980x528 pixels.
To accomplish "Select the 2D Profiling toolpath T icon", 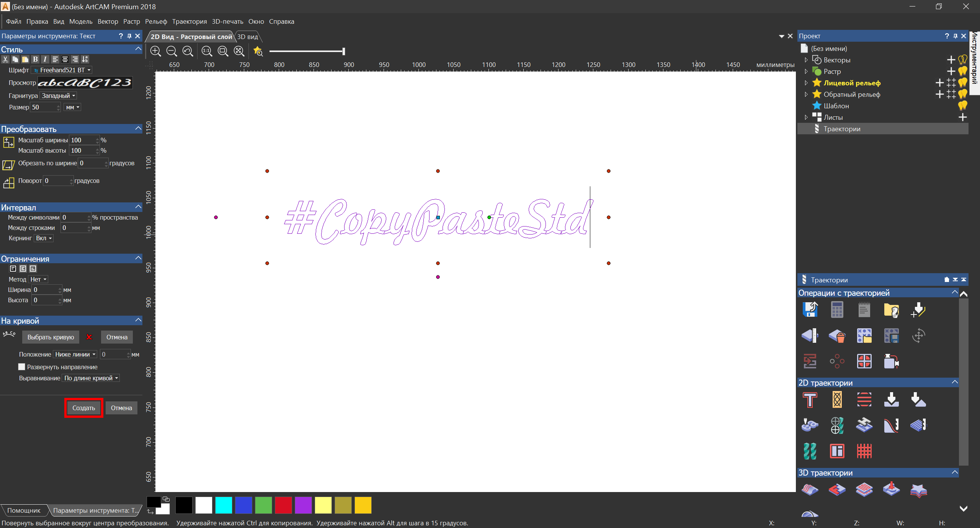I will (810, 400).
